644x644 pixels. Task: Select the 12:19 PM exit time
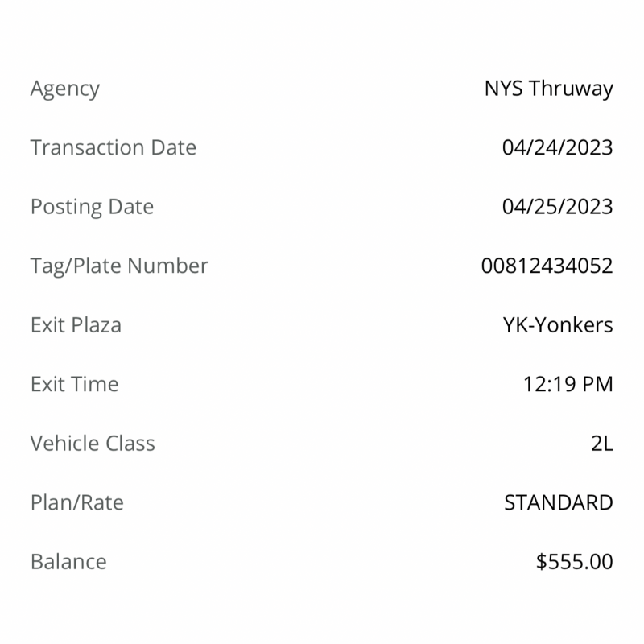tap(568, 384)
